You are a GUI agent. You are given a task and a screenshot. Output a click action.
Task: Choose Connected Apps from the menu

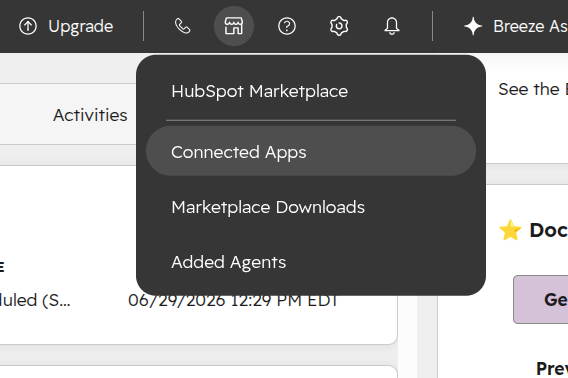click(x=311, y=151)
